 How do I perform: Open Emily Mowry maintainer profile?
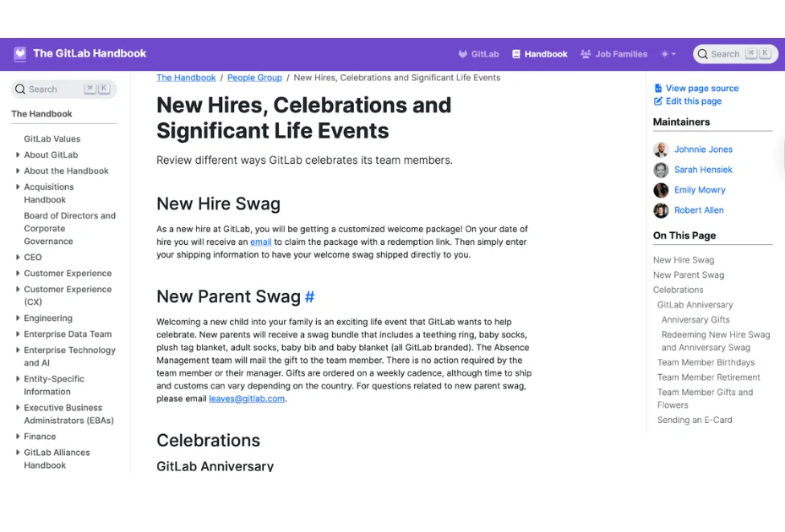700,190
